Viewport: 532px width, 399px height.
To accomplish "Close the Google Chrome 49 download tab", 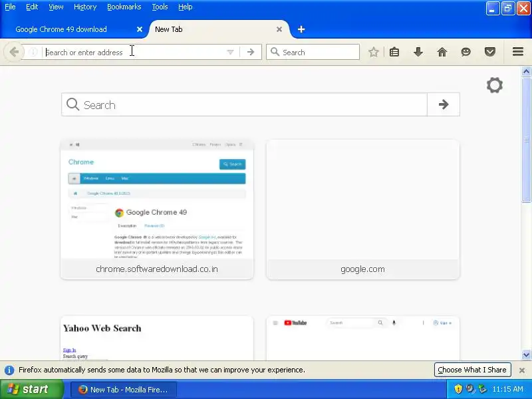I will pos(140,29).
